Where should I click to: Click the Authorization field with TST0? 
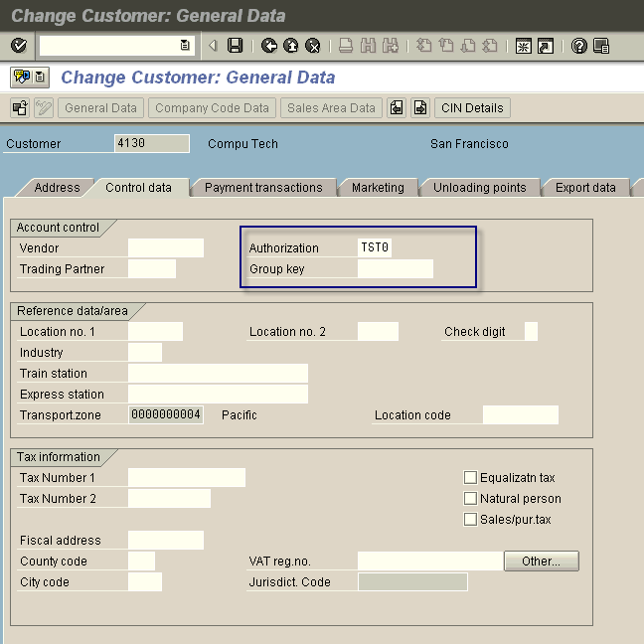point(374,247)
